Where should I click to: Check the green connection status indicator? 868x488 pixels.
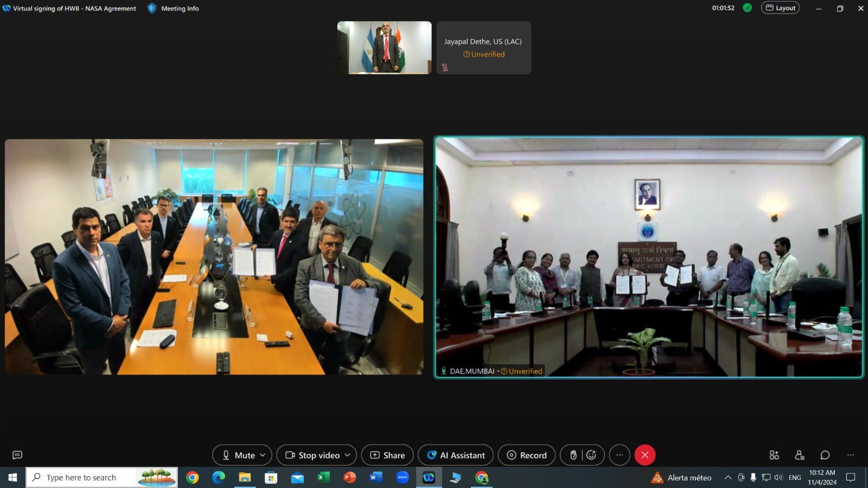[747, 8]
